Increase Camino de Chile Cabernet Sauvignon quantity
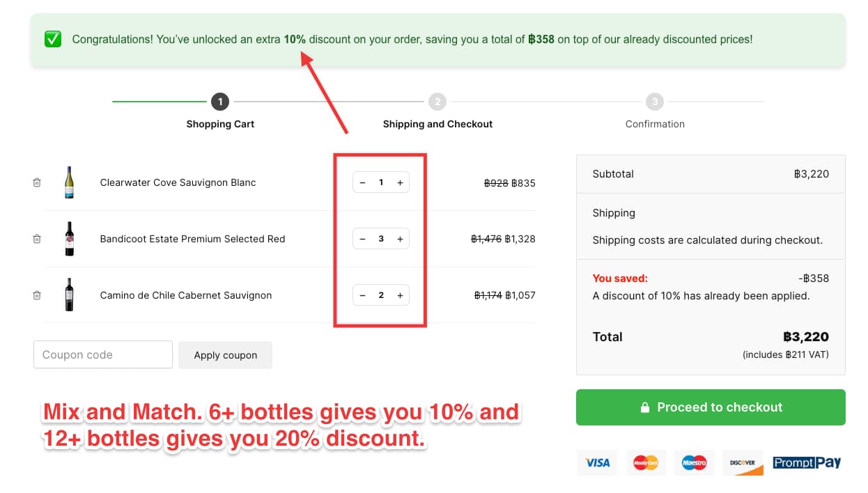Viewport: 868px width, 493px height. coord(400,295)
